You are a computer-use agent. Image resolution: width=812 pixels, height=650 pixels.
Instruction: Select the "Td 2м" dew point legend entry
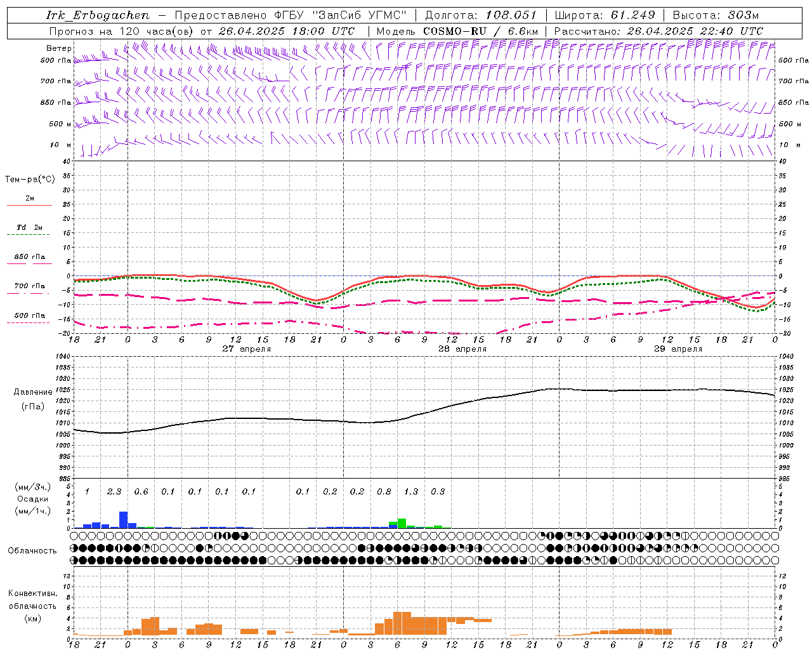point(29,227)
